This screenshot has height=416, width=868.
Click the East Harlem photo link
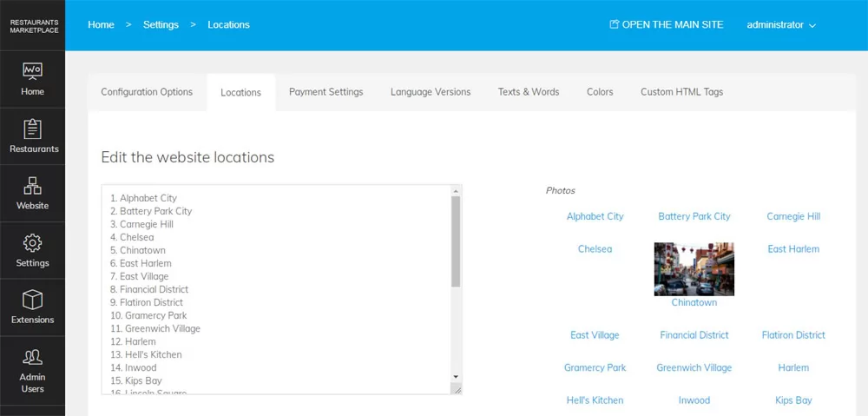[x=793, y=249]
